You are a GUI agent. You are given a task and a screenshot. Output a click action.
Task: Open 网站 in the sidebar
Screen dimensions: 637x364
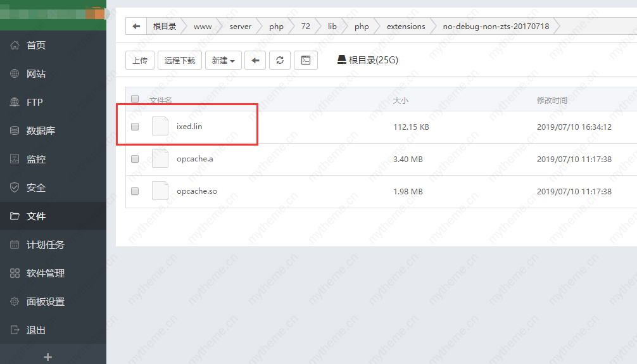tap(36, 74)
